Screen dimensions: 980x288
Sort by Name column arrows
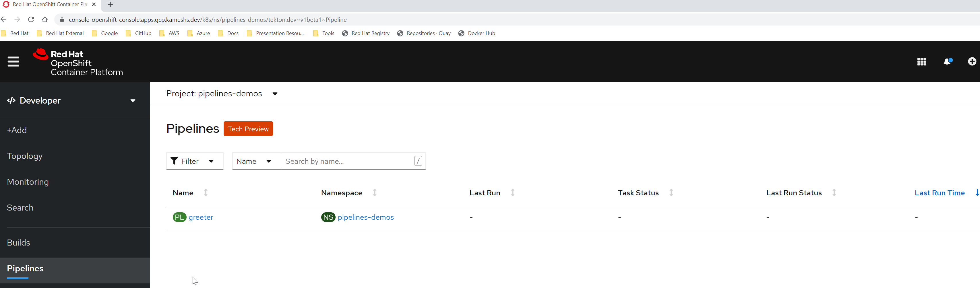tap(206, 193)
